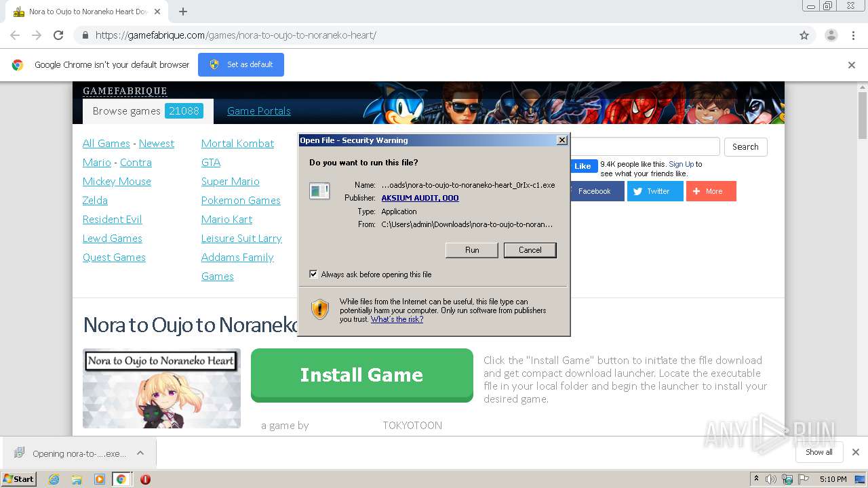The width and height of the screenshot is (868, 488).
Task: Show all downloads
Action: [x=819, y=452]
